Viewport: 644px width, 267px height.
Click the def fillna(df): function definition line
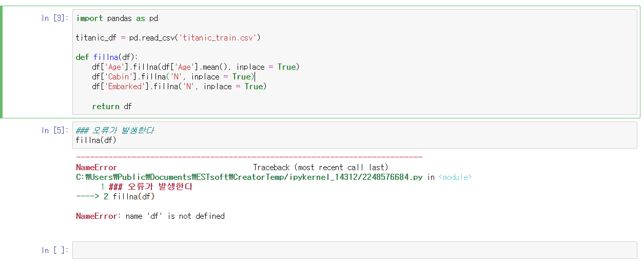[107, 57]
